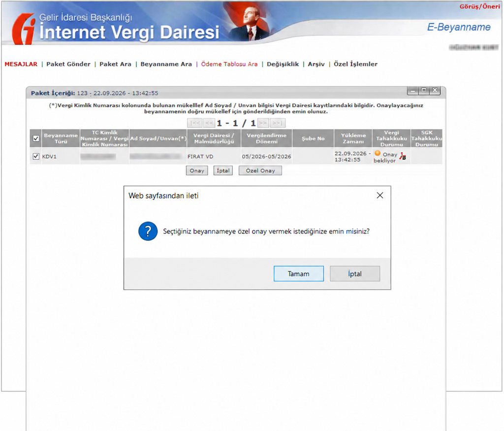Screen dimensions: 504x431
Task: Open the Paket Gönder menu item
Action: click(68, 64)
